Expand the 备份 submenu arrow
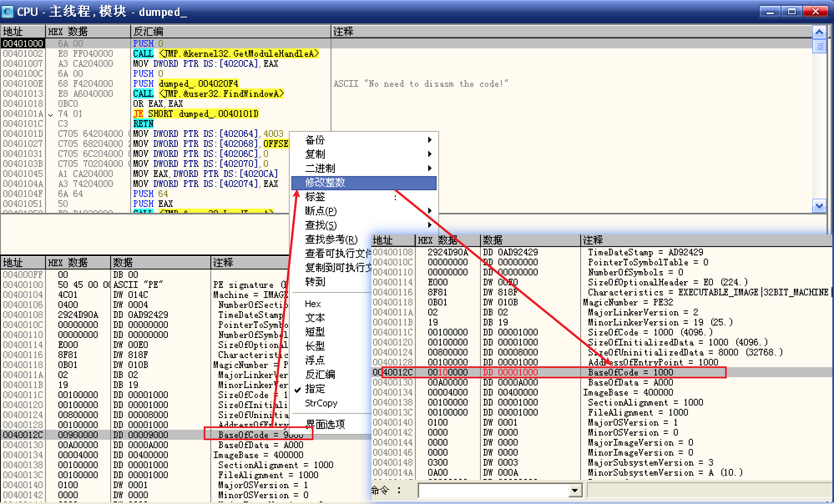 point(430,140)
